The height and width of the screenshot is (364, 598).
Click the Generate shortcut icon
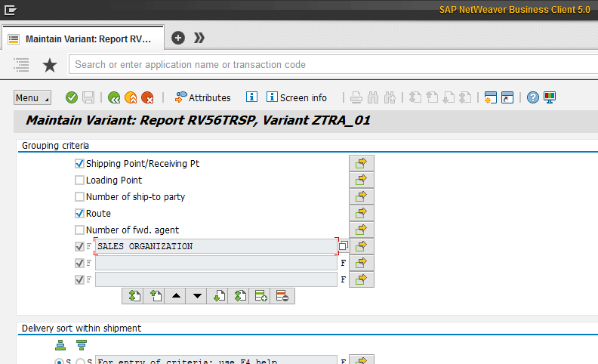point(507,97)
